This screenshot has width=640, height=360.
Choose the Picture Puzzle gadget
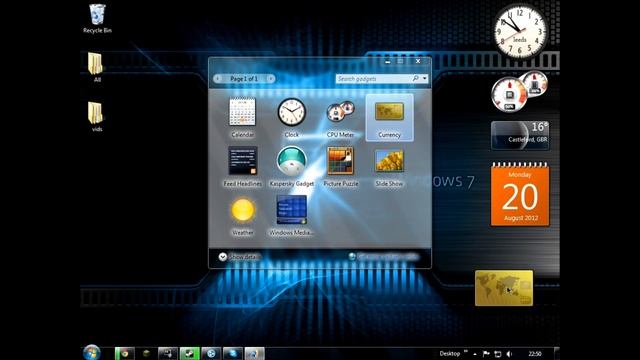point(340,161)
